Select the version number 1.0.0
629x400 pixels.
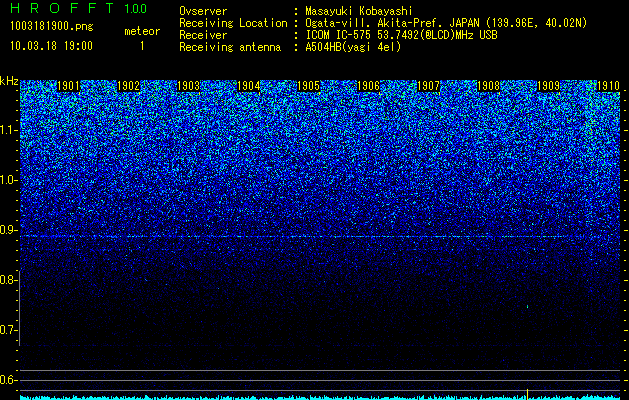136,8
